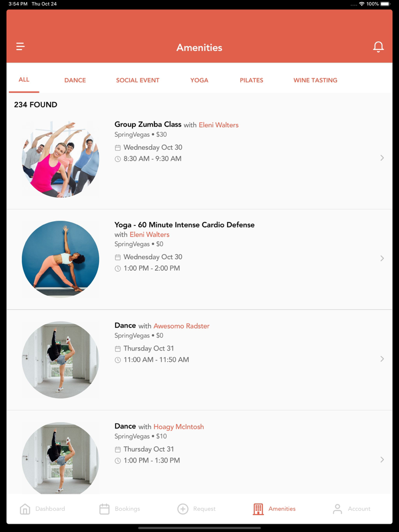Viewport: 399px width, 532px height.
Task: Select the Amenities building icon
Action: pyautogui.click(x=258, y=509)
